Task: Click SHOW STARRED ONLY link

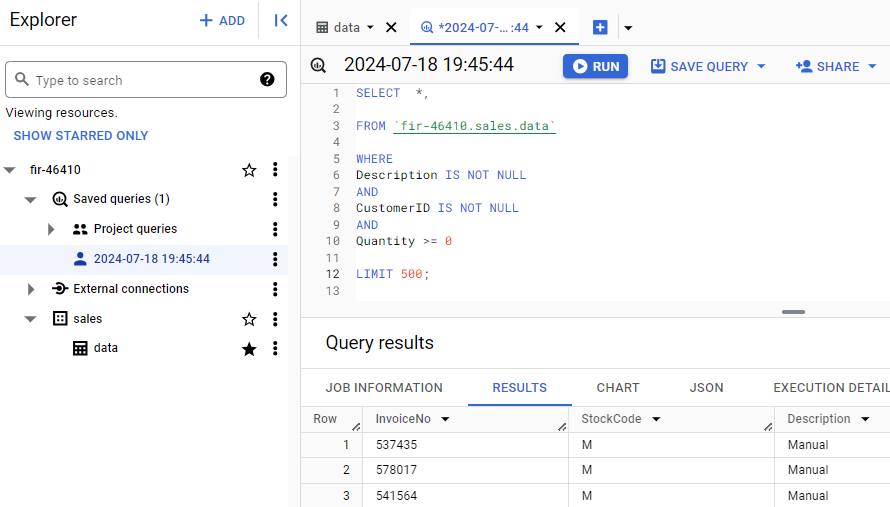Action: (81, 136)
